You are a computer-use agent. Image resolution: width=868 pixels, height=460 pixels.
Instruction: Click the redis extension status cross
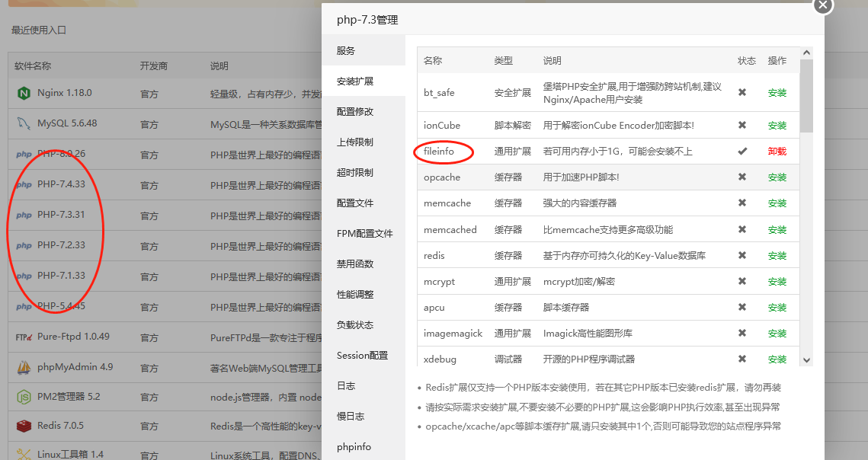[x=742, y=255]
